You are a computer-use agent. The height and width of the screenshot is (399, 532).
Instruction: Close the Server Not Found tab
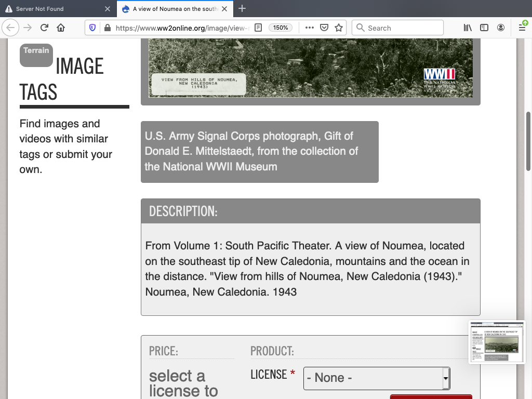[x=107, y=9]
